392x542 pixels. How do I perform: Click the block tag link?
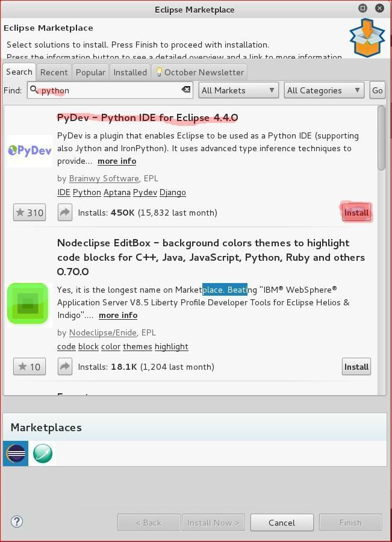89,346
